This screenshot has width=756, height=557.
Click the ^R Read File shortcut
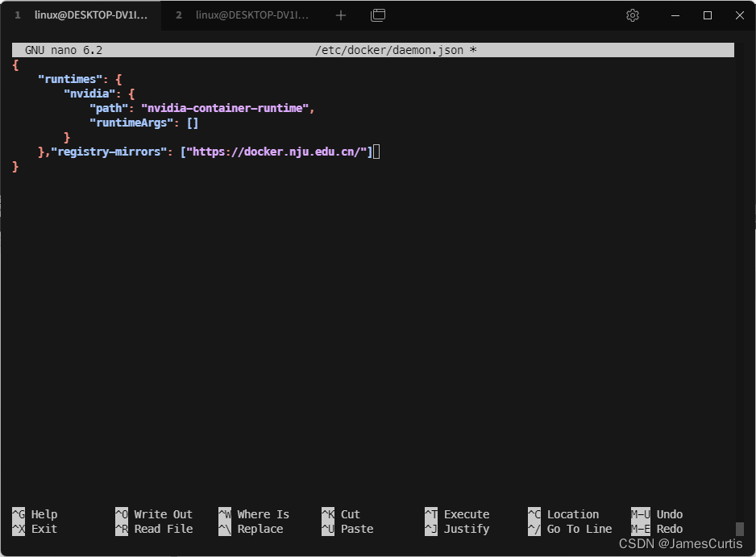coord(154,529)
